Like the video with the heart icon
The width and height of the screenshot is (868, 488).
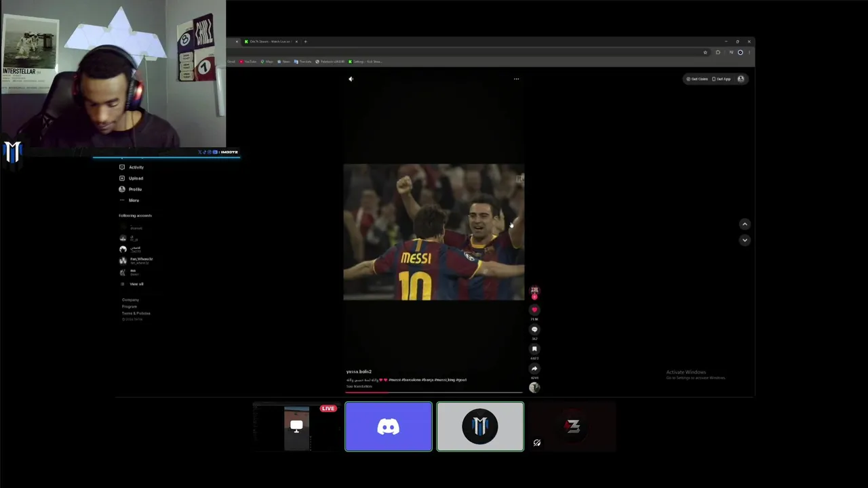pos(534,310)
